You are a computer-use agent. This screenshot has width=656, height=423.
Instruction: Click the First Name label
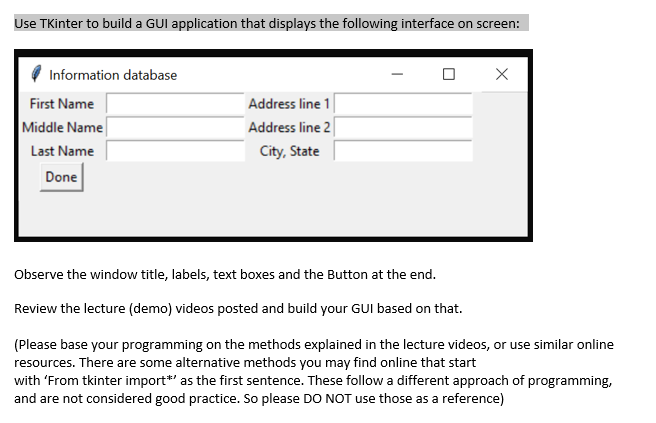tap(62, 104)
